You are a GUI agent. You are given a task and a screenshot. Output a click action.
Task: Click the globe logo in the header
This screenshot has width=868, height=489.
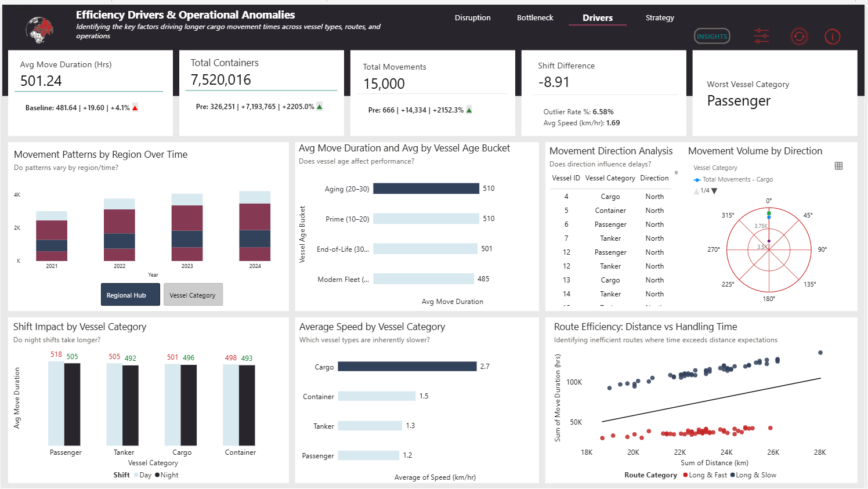tap(39, 30)
